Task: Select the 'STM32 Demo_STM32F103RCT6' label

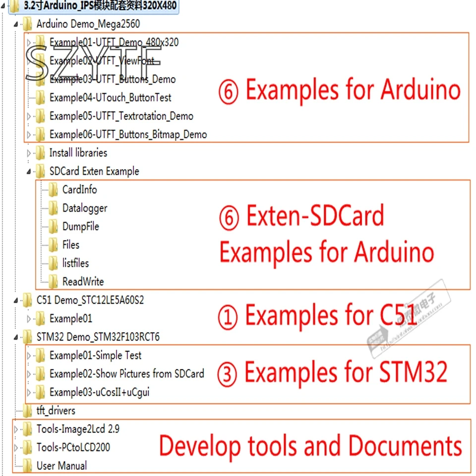Action: pos(98,337)
